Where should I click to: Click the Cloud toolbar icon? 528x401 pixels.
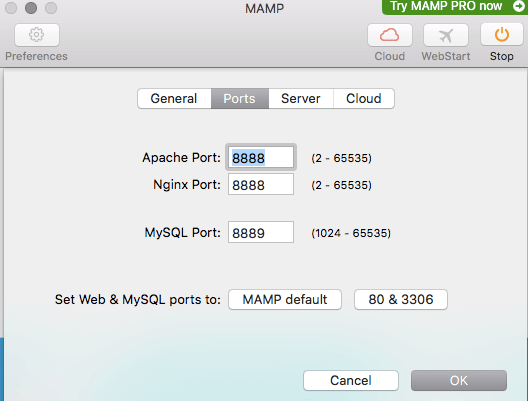click(390, 35)
